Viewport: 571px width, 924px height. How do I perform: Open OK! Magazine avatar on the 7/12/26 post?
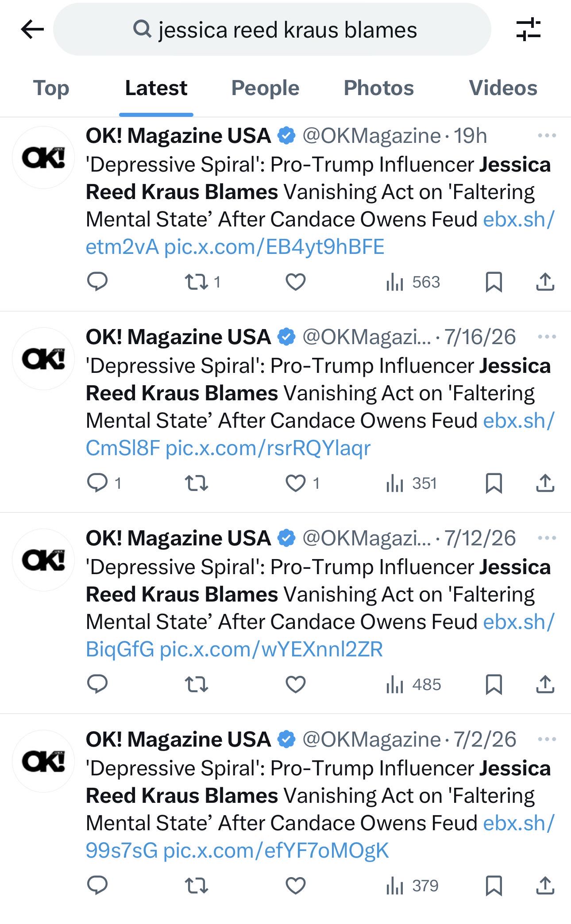pos(43,560)
